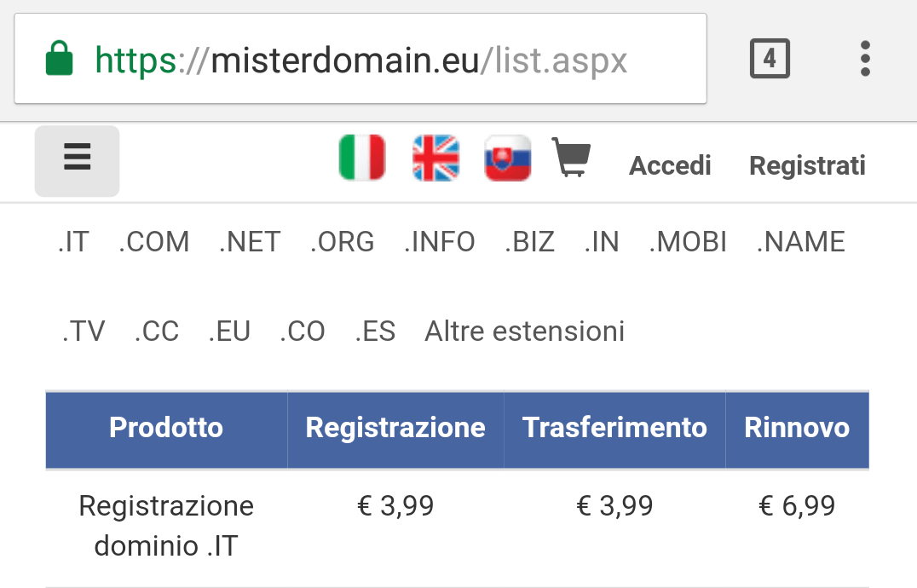Focus the URL address bar
This screenshot has height=588, width=917.
coord(360,59)
